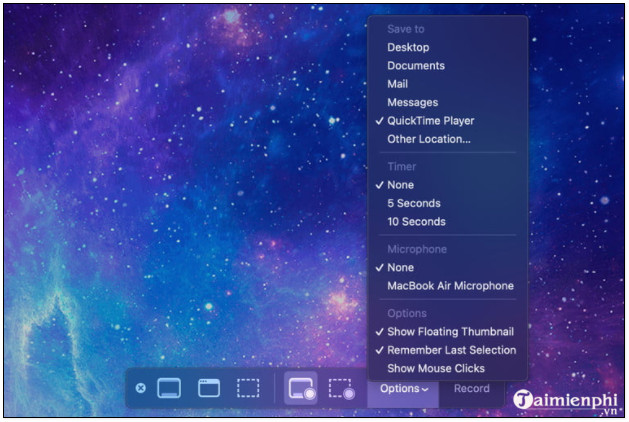Image resolution: width=629 pixels, height=422 pixels.
Task: Open Other Location… chooser
Action: coord(447,139)
